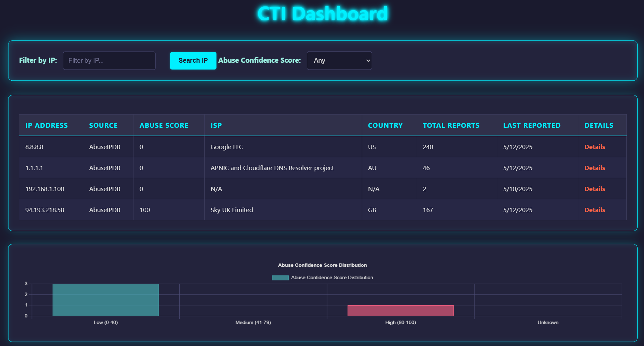This screenshot has height=346, width=644.
Task: Click APNIC and Cloudflare DNS Resolver project cell
Action: pyautogui.click(x=283, y=168)
